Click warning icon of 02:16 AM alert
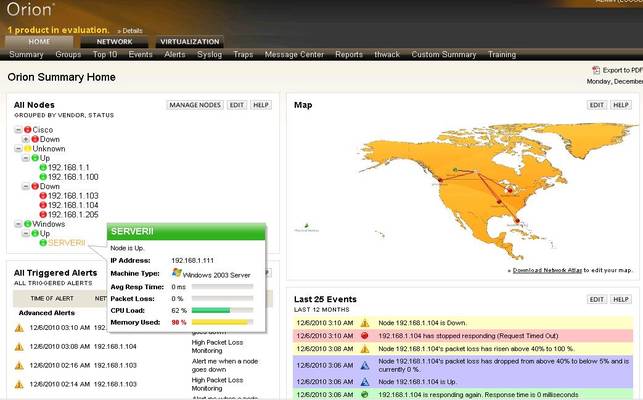This screenshot has height=400, width=643. 19,366
